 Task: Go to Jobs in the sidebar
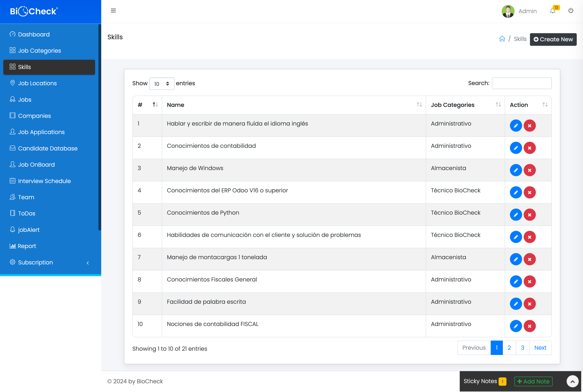pos(49,99)
